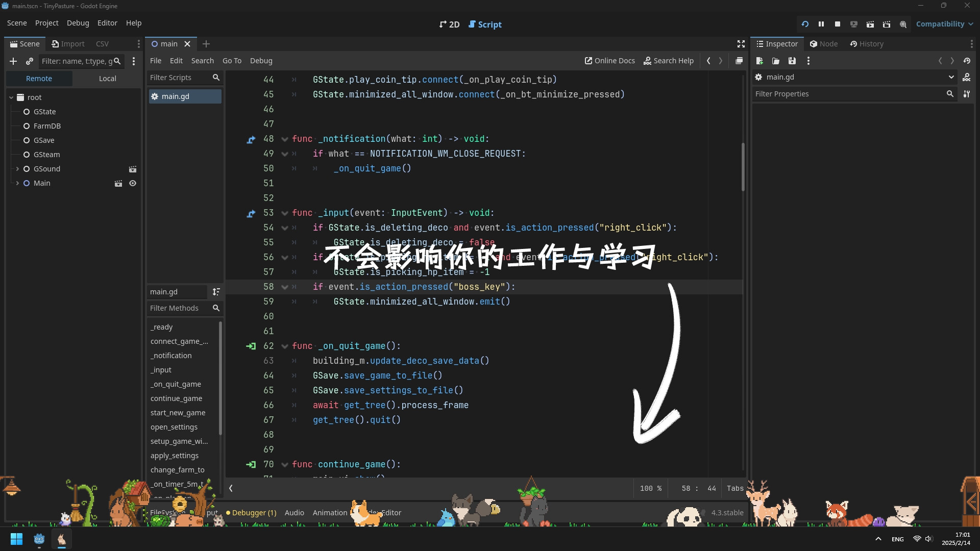Click the Stop execution icon
Screen dimensions: 980x551
[837, 24]
